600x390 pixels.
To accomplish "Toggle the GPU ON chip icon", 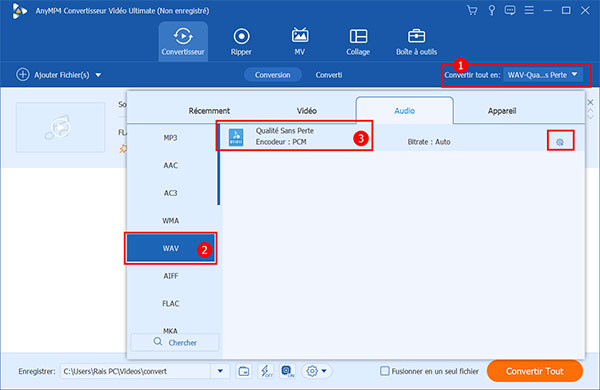I will point(287,371).
